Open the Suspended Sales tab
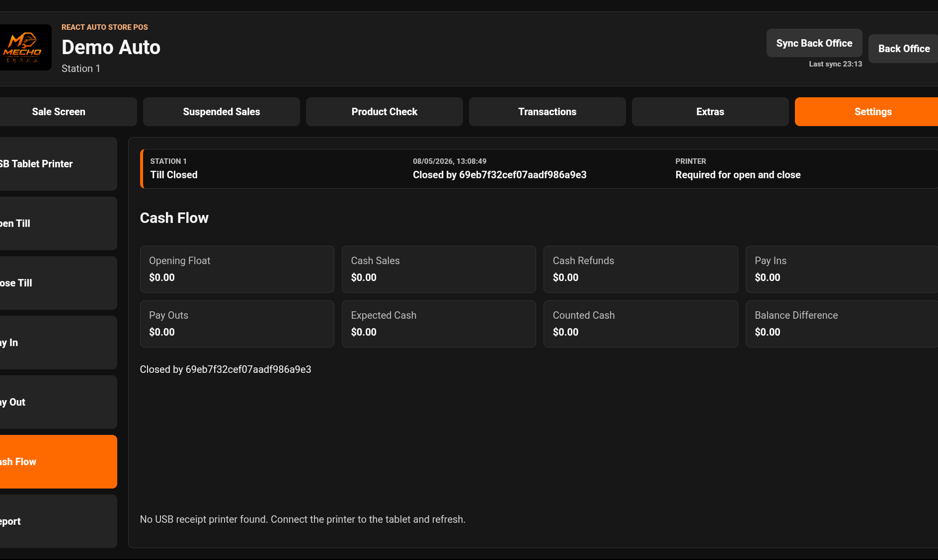938x560 pixels. [222, 112]
